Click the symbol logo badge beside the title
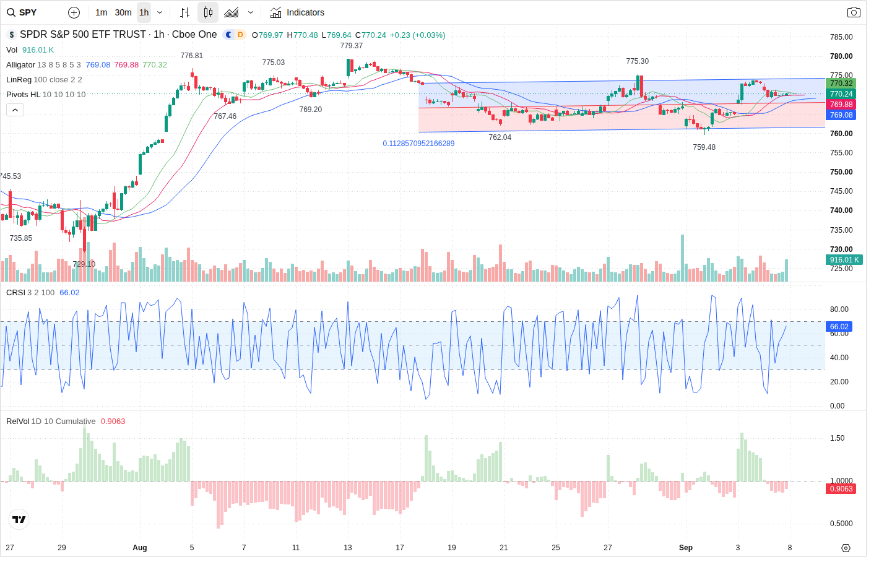The image size is (879, 588). (x=12, y=35)
